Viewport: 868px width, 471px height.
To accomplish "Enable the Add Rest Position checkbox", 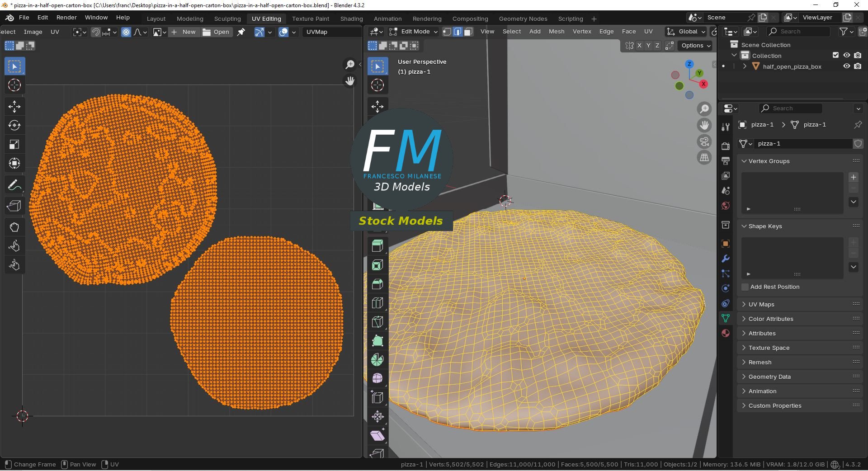I will 745,287.
